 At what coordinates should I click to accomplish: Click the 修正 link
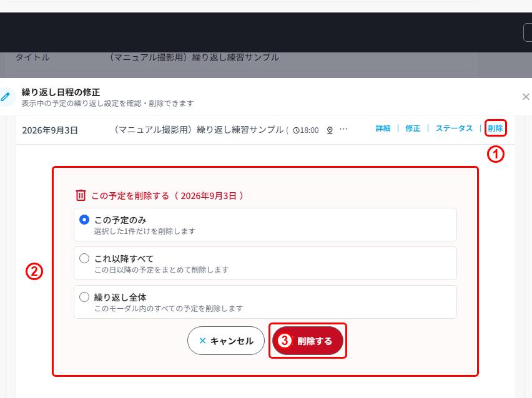click(413, 129)
